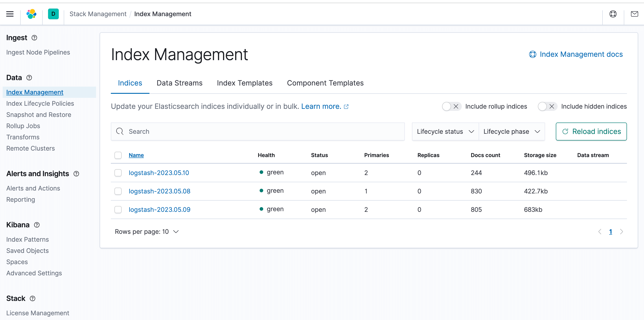The image size is (644, 320).
Task: Switch to the Component Templates tab
Action: pos(325,83)
